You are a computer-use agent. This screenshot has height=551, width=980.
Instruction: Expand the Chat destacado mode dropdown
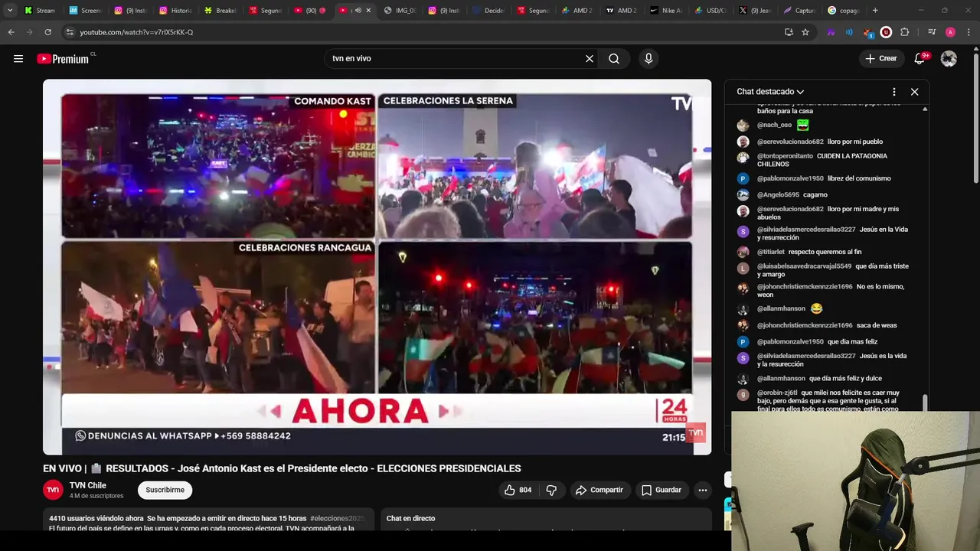(x=770, y=91)
